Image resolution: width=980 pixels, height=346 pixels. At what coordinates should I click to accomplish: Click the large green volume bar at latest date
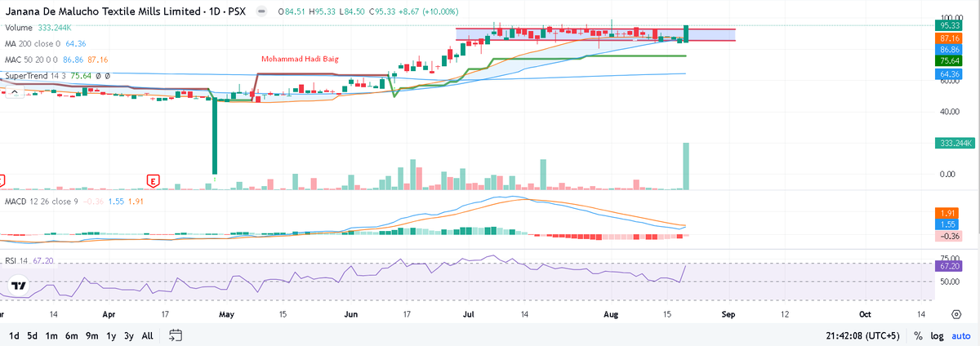coord(687,166)
